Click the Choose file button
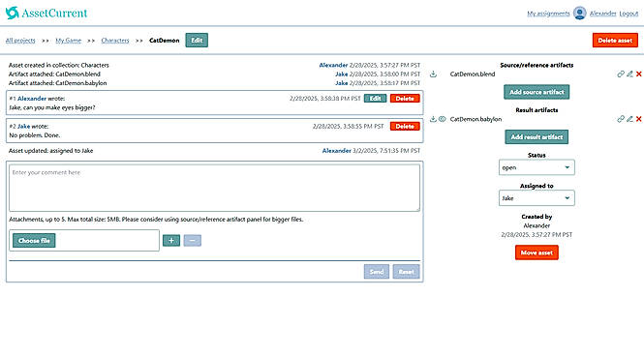Viewport: 644px width, 356px height. point(34,241)
